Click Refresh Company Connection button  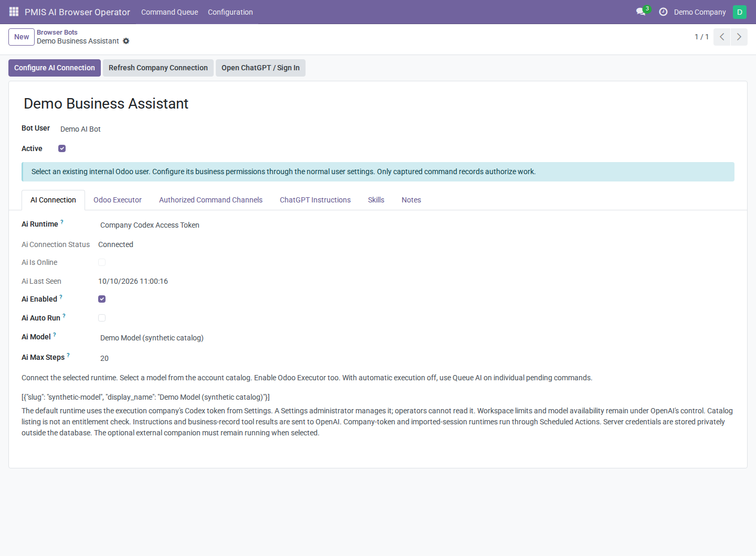click(158, 68)
